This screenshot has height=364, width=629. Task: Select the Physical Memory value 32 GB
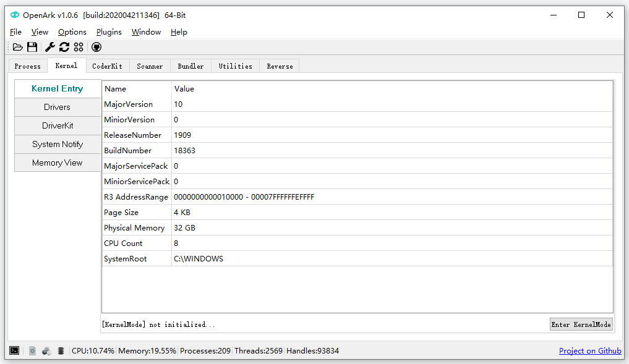click(x=392, y=227)
